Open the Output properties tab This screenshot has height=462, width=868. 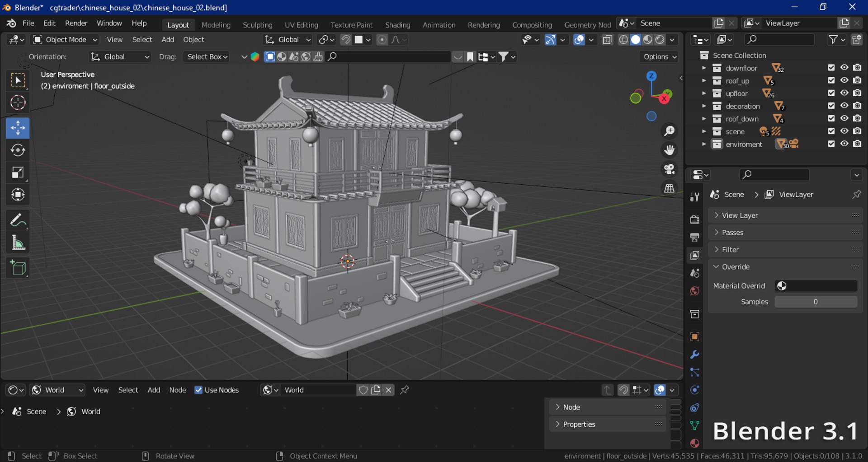pyautogui.click(x=695, y=238)
